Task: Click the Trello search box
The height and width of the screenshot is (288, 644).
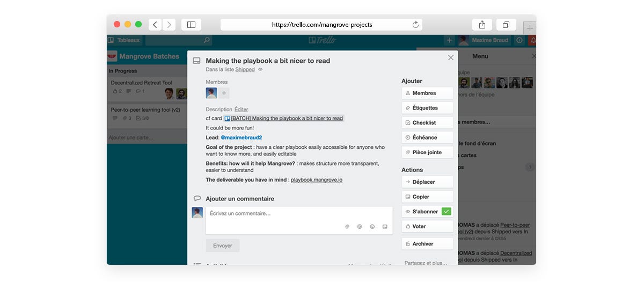Action: click(179, 40)
